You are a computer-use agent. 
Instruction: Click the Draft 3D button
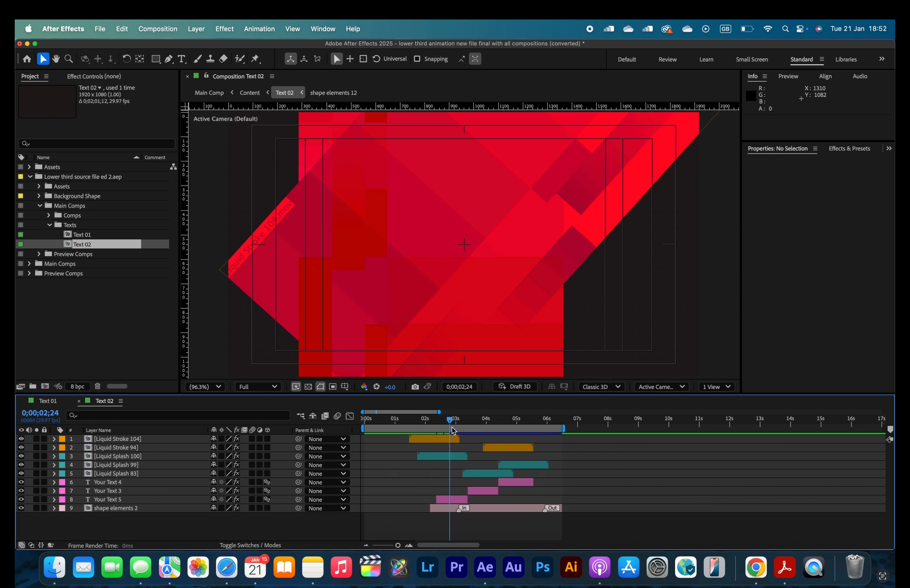[x=515, y=387]
